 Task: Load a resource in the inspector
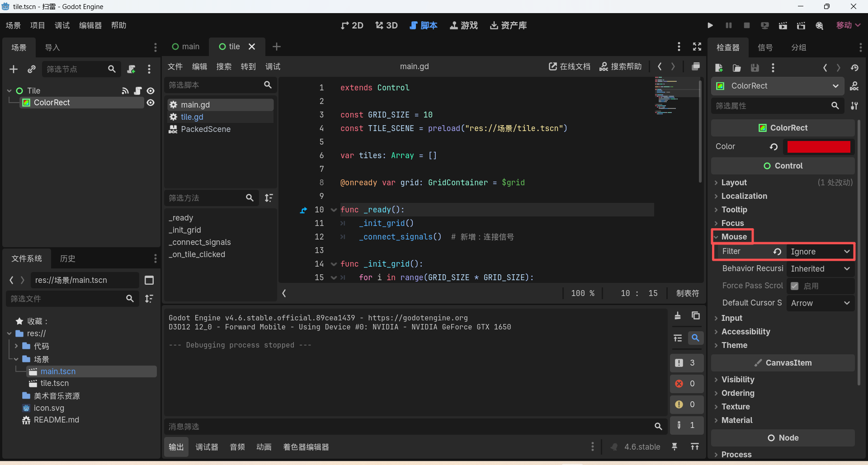pyautogui.click(x=737, y=68)
